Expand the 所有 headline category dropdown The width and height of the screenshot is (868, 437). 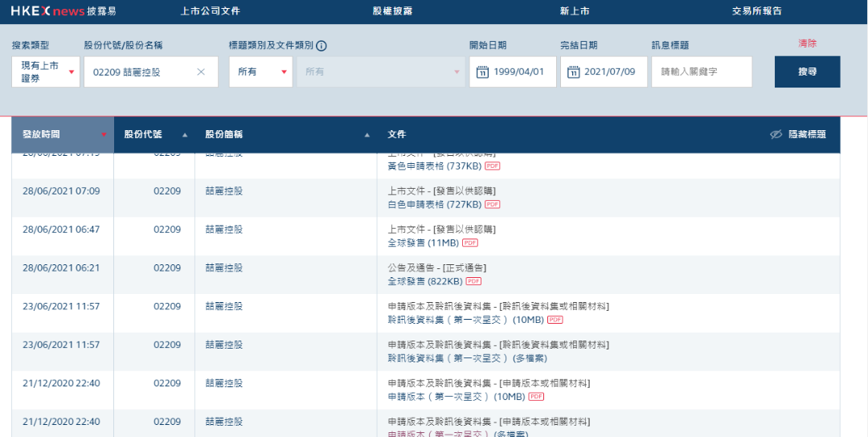coord(260,72)
